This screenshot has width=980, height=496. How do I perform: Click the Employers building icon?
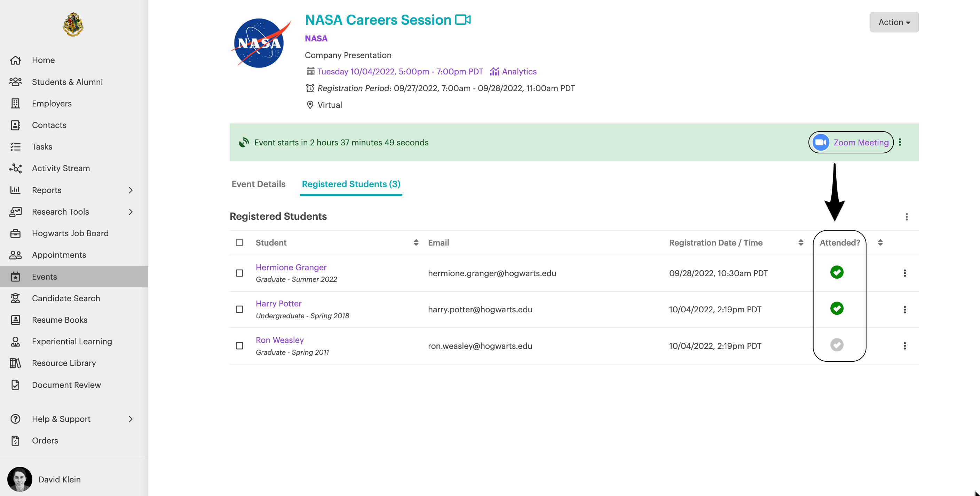point(15,103)
